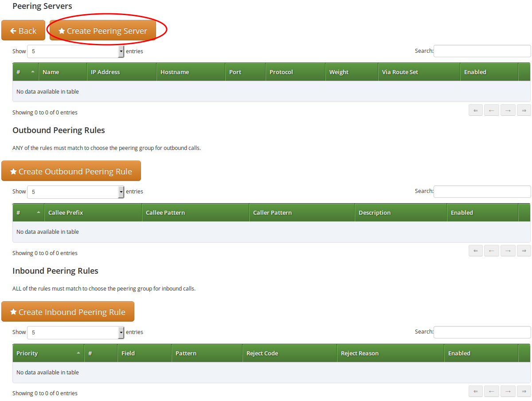Image resolution: width=532 pixels, height=401 pixels.
Task: Click the star icon on Create Peering Server button
Action: (x=61, y=31)
